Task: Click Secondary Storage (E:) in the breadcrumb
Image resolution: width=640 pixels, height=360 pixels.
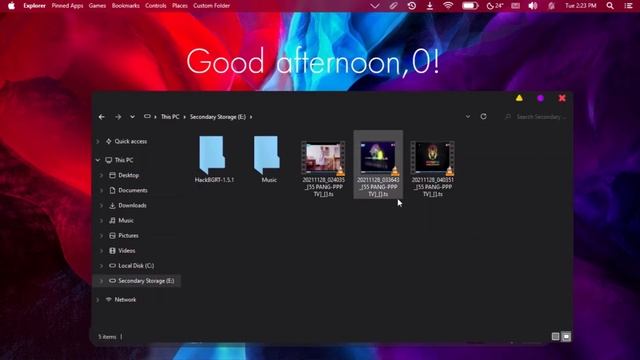Action: (218, 117)
